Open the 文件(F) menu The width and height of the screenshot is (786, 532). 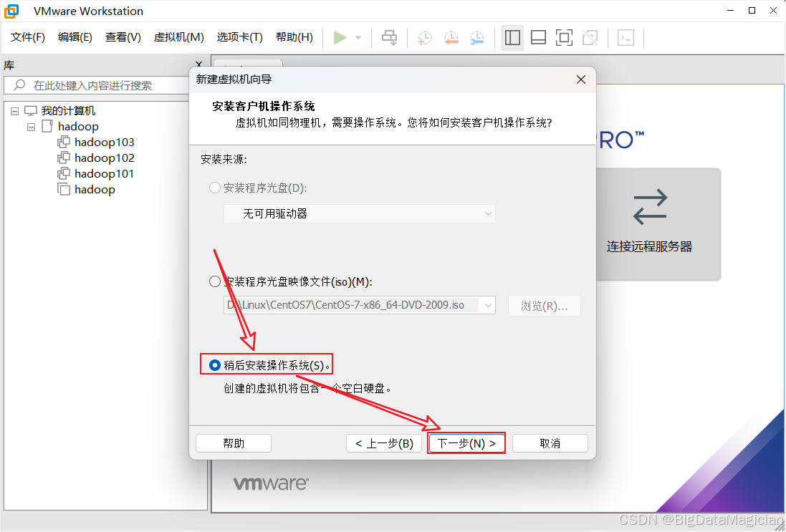pyautogui.click(x=28, y=37)
